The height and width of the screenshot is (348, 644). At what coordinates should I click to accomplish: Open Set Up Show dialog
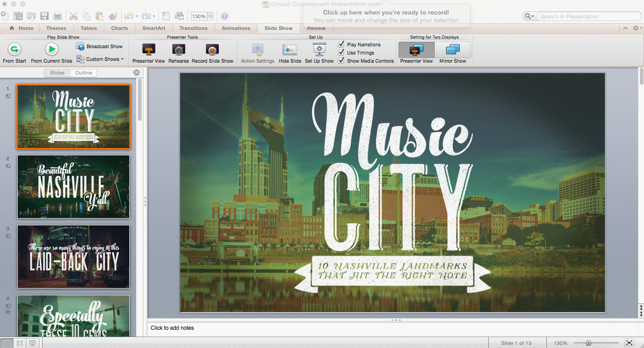tap(320, 53)
